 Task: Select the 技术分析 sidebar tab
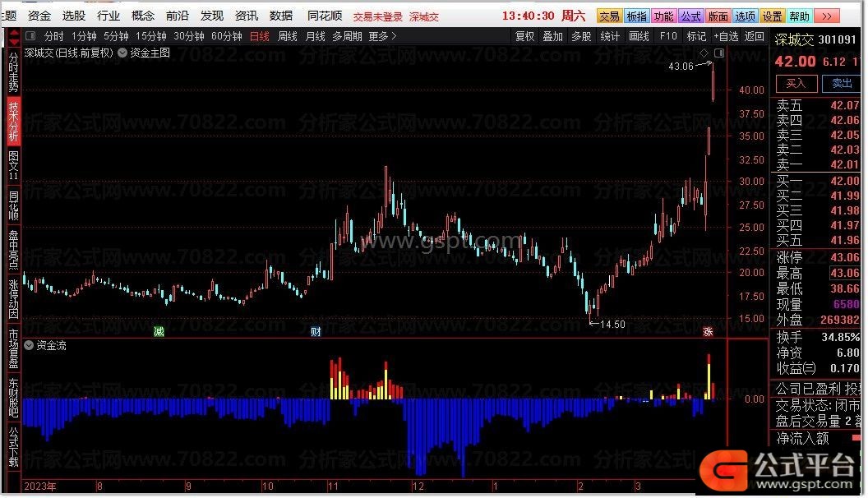13,121
